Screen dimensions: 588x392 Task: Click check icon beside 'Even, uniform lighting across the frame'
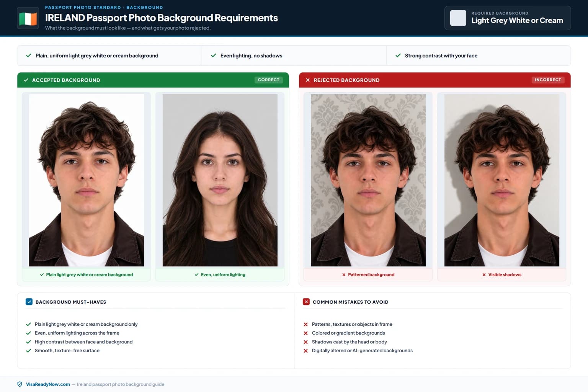click(x=28, y=333)
